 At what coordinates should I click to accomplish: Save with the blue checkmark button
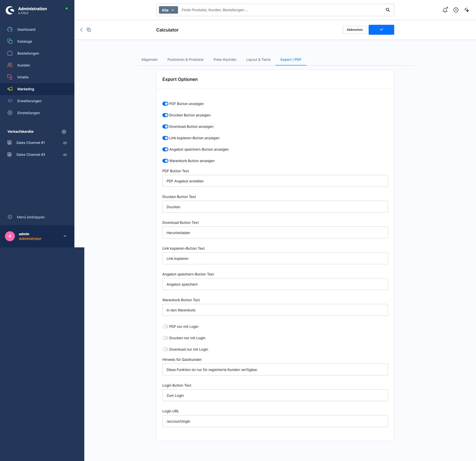(x=381, y=30)
